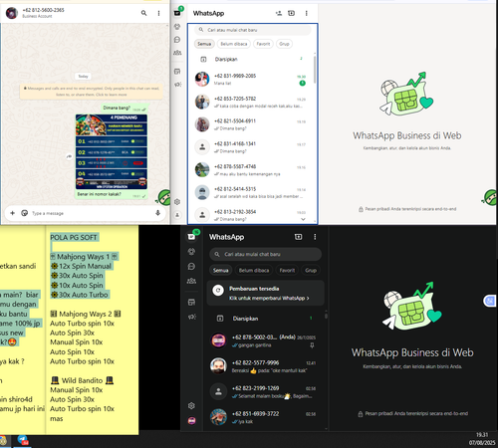The width and height of the screenshot is (498, 448).
Task: Click the pin icon on the (Anda) chat
Action: (x=312, y=345)
